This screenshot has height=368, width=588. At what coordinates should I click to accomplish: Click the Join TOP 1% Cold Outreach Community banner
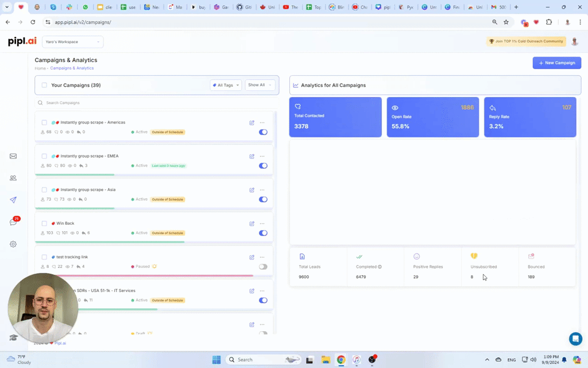click(x=525, y=41)
